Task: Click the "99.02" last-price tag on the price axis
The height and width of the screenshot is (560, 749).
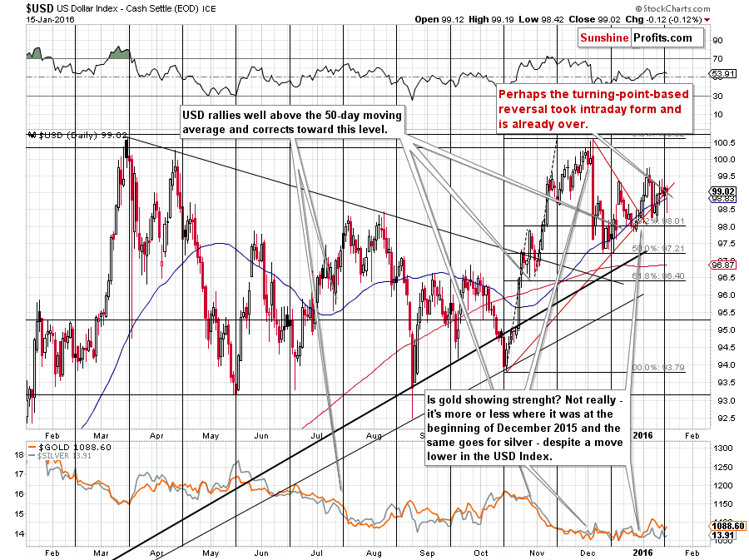Action: tap(723, 191)
